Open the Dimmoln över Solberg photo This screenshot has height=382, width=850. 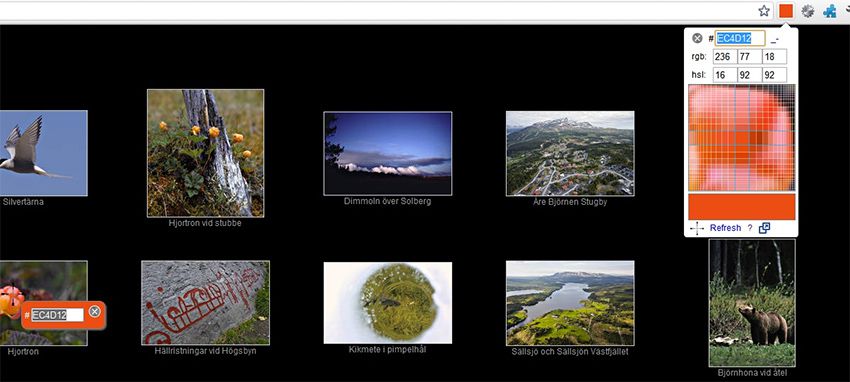click(388, 153)
